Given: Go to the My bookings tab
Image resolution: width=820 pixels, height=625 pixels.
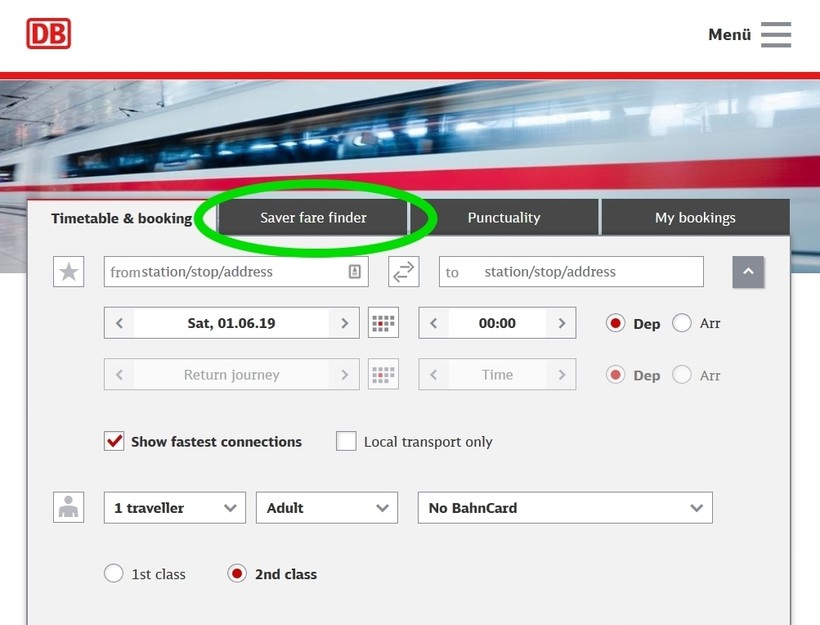Looking at the screenshot, I should click(694, 217).
